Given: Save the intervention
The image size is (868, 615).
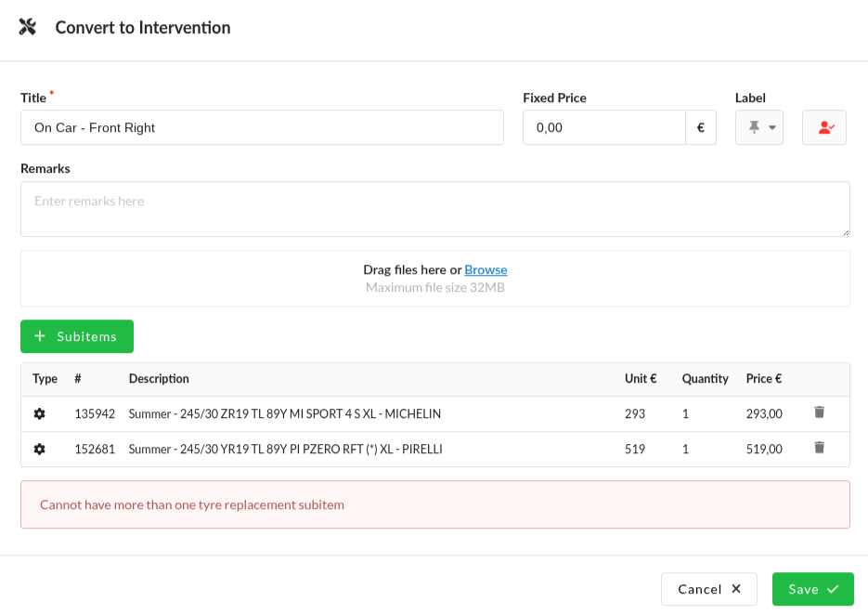Looking at the screenshot, I should click(x=812, y=589).
